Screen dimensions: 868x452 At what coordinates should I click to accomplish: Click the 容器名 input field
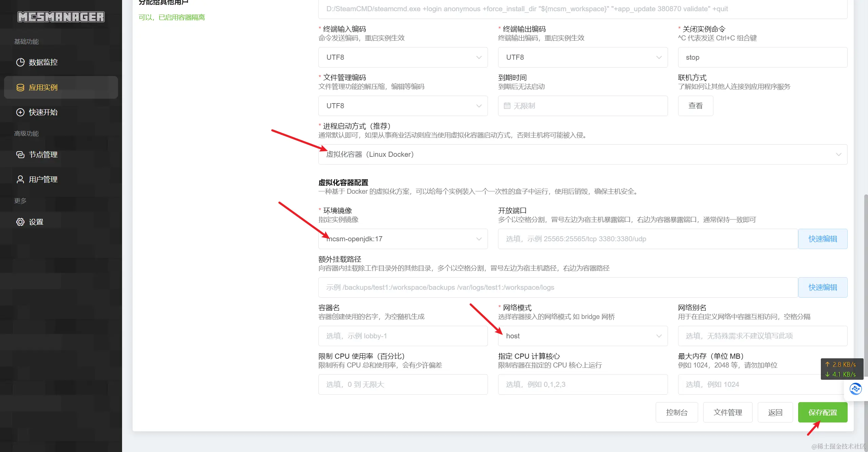(x=403, y=336)
